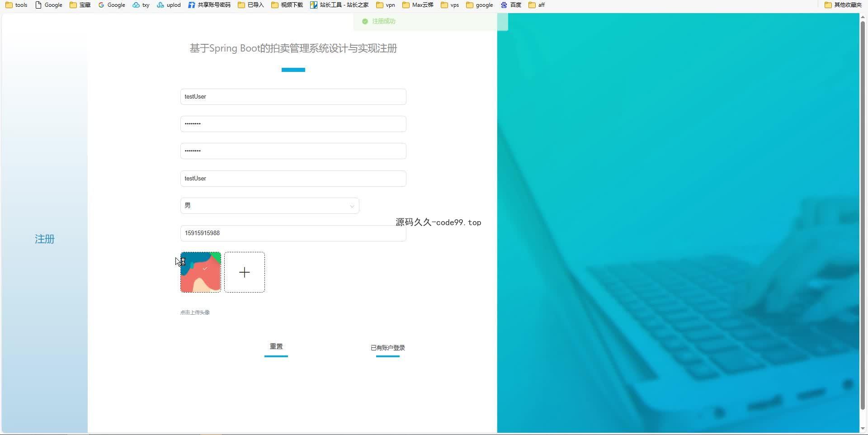Image resolution: width=868 pixels, height=435 pixels.
Task: Click the scrollbar up arrow
Action: tap(863, 17)
